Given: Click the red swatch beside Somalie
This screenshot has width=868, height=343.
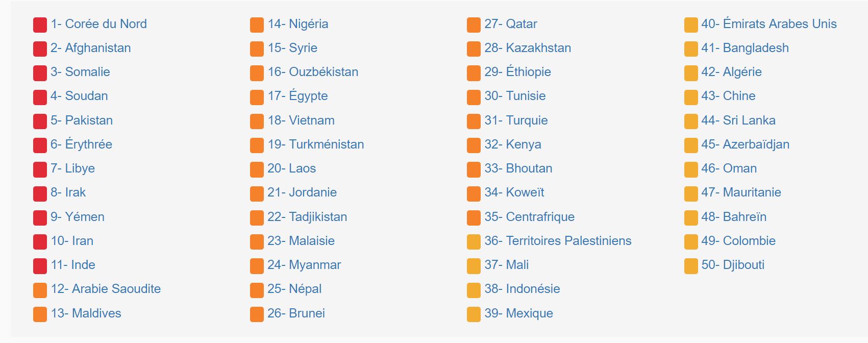Looking at the screenshot, I should [40, 73].
